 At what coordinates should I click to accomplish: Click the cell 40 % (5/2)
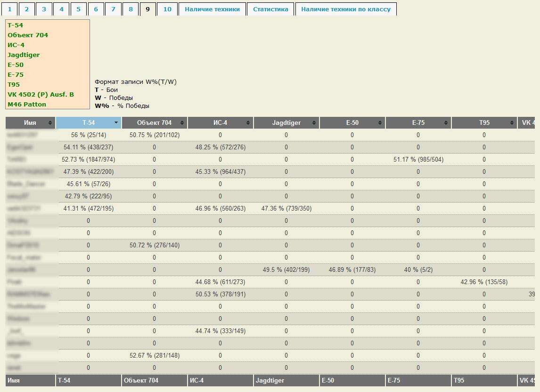tap(418, 269)
